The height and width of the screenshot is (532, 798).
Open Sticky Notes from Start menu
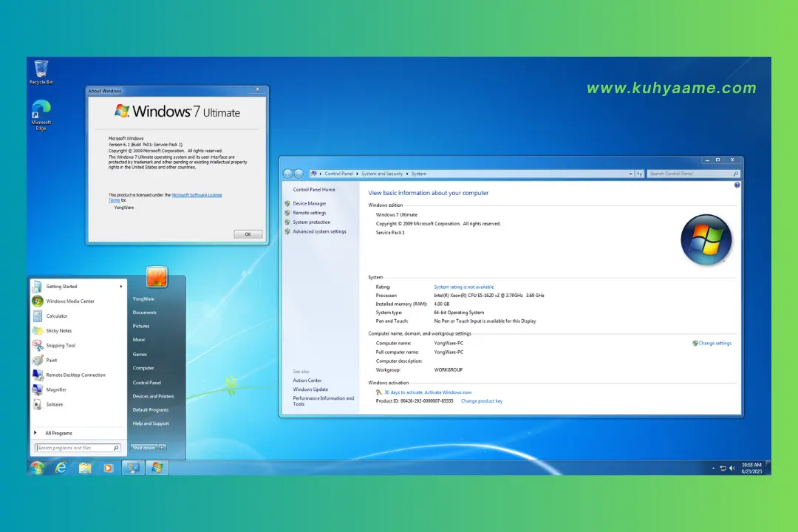coord(78,331)
